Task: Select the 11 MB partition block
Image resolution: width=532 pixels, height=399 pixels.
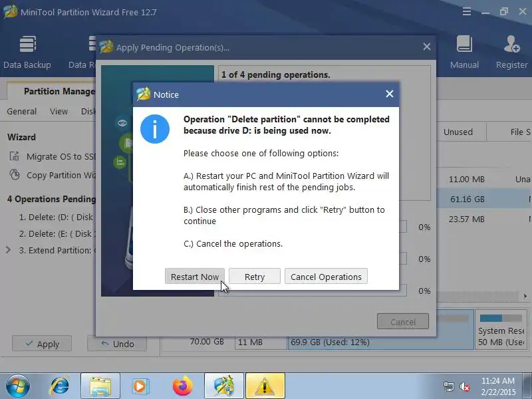Action: [x=260, y=342]
